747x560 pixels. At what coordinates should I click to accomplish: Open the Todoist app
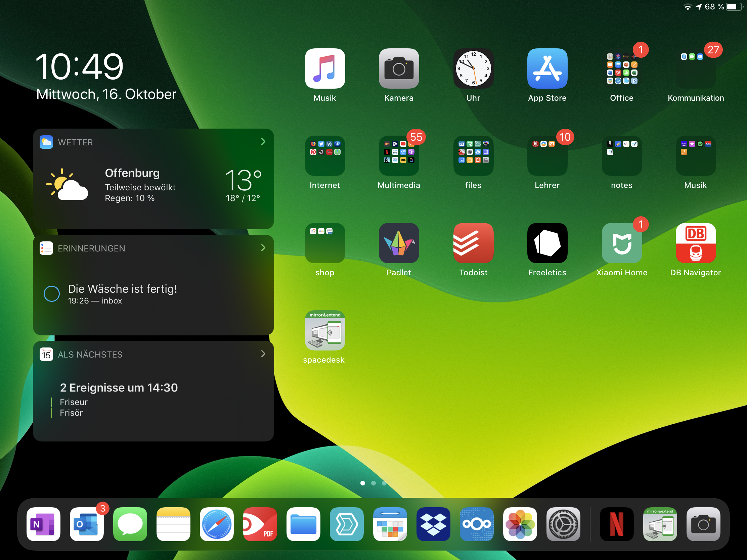pos(473,243)
